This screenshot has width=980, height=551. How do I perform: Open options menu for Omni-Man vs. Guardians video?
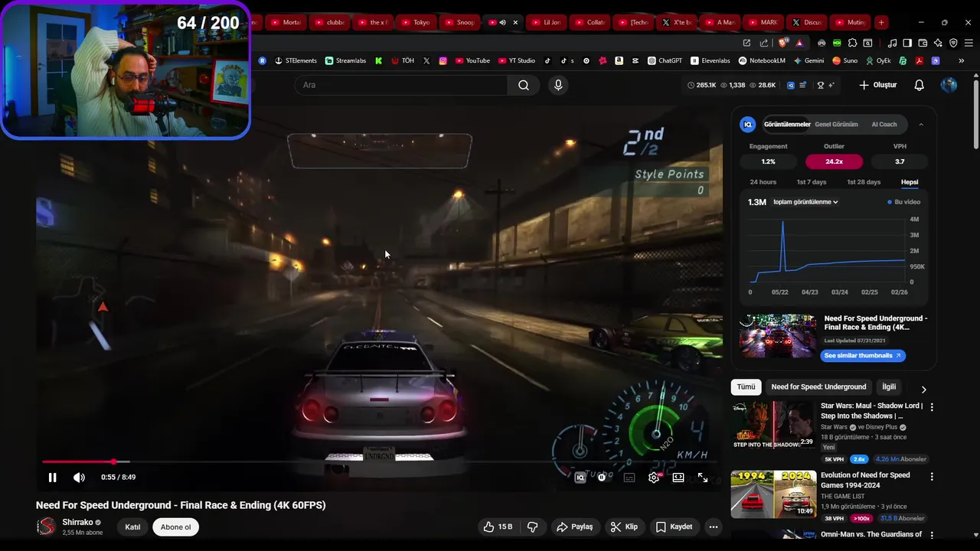coord(932,536)
